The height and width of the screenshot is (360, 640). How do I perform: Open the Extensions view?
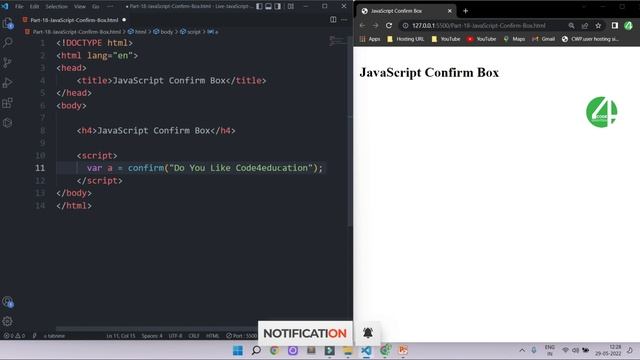[x=7, y=103]
